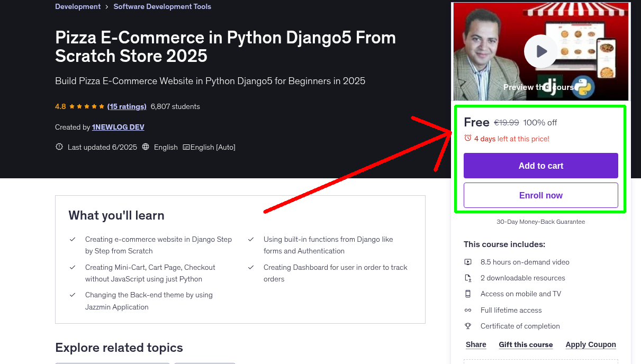
Task: Click the 4.8 rating number
Action: point(60,106)
